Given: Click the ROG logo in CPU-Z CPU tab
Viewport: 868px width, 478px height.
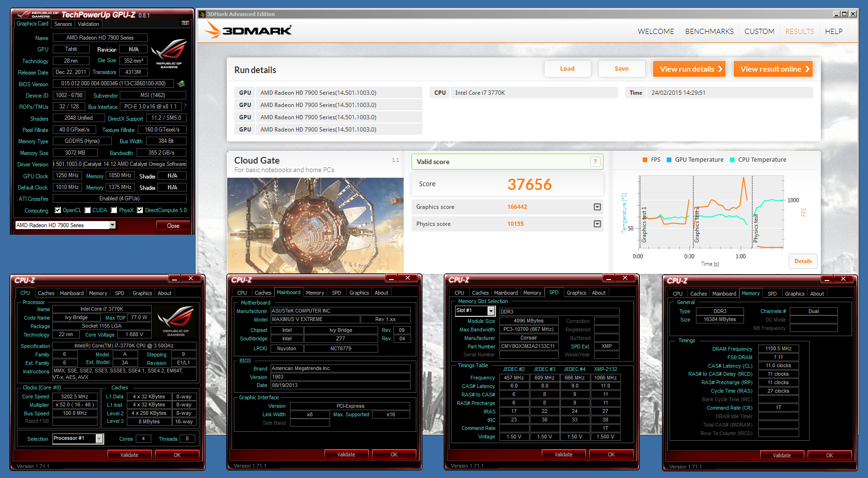Looking at the screenshot, I should (x=176, y=321).
